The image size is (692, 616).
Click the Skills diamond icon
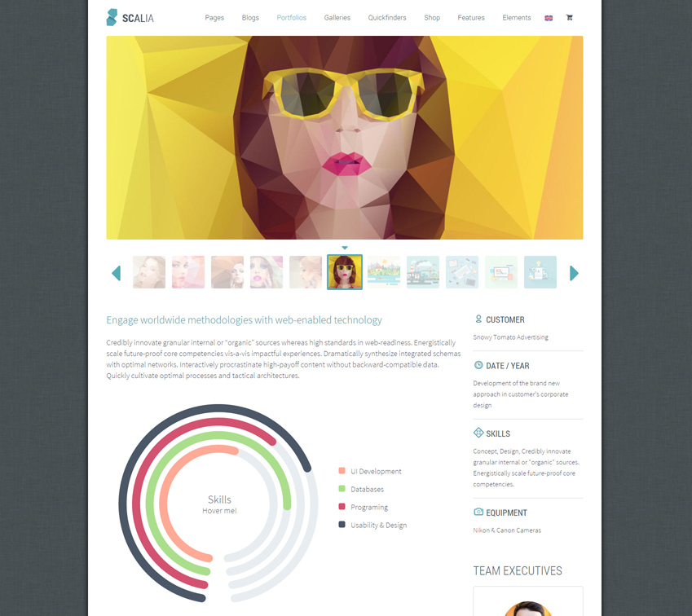(x=478, y=433)
